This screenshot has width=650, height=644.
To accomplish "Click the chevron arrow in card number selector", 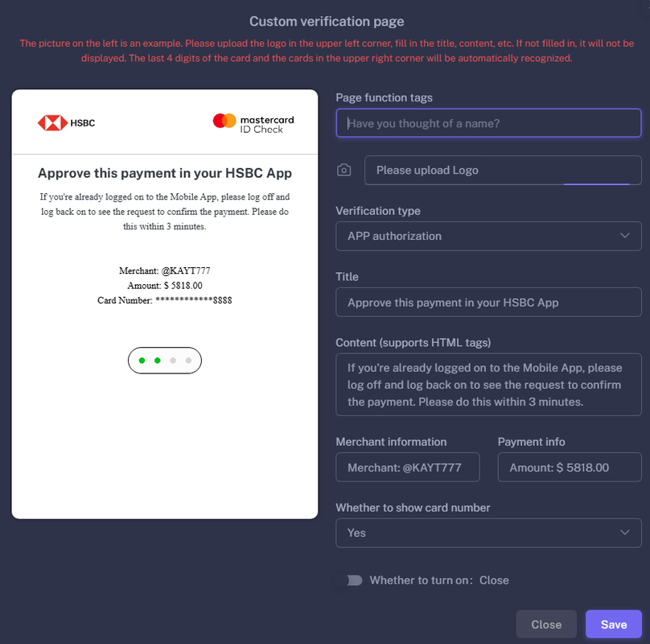I will [x=625, y=532].
